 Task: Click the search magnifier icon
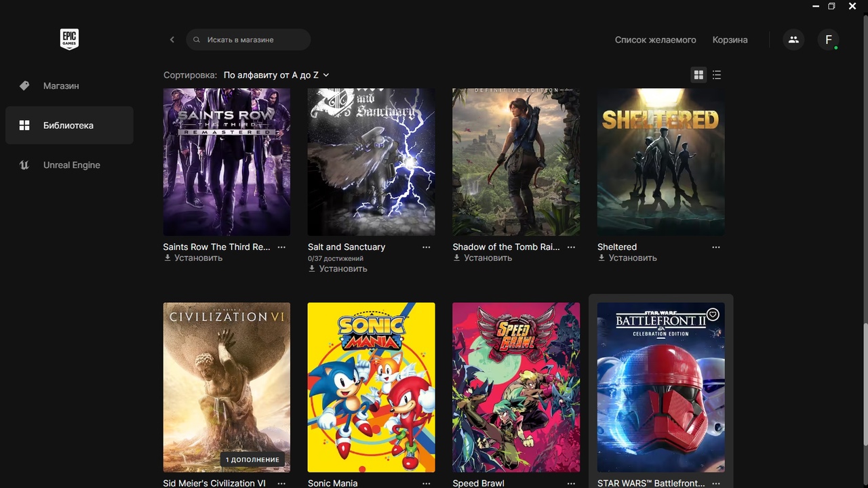[197, 40]
